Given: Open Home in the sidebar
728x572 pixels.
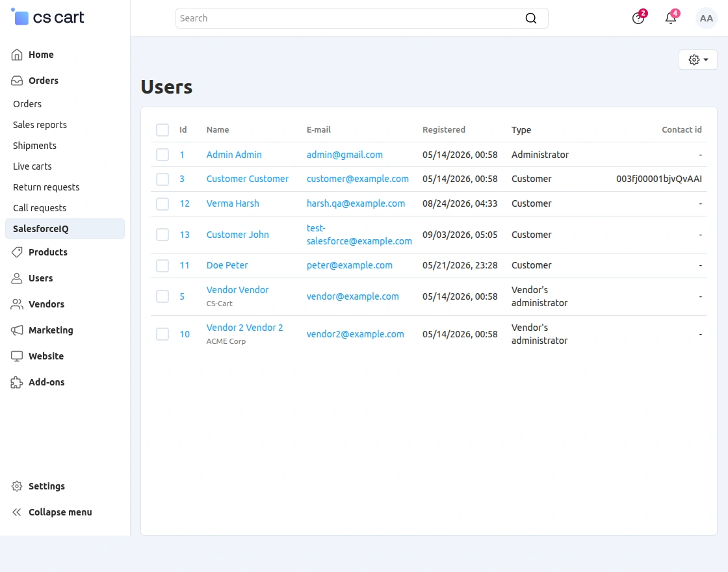Looking at the screenshot, I should coord(41,55).
